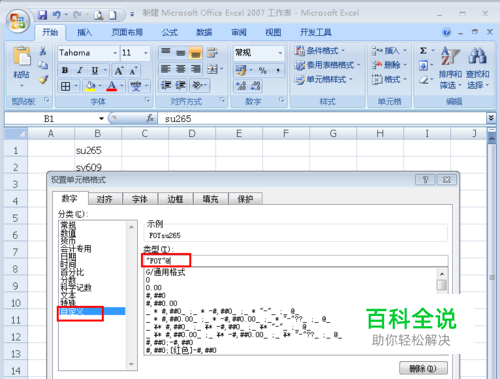Open Sort and Filter menu
500x379 pixels.
tap(450, 68)
